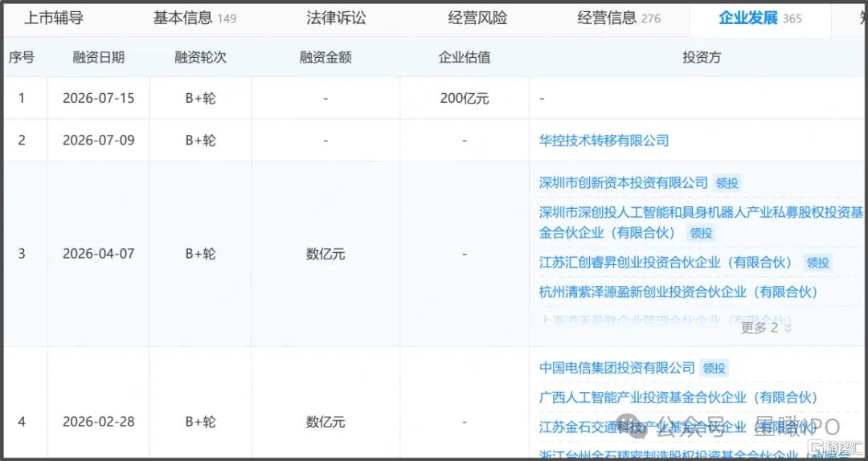Click 数亿元 amount in the 2026-02-28 row
Screen dimensions: 868x461
325,422
